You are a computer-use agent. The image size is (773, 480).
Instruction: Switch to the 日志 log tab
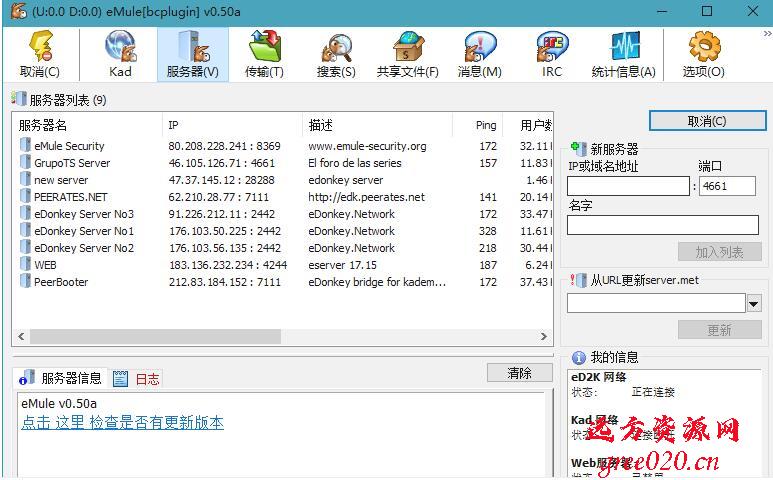[x=137, y=378]
